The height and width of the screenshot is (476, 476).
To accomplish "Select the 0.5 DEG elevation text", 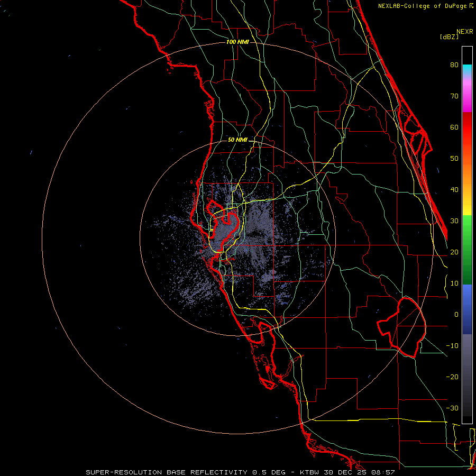I will tap(269, 472).
